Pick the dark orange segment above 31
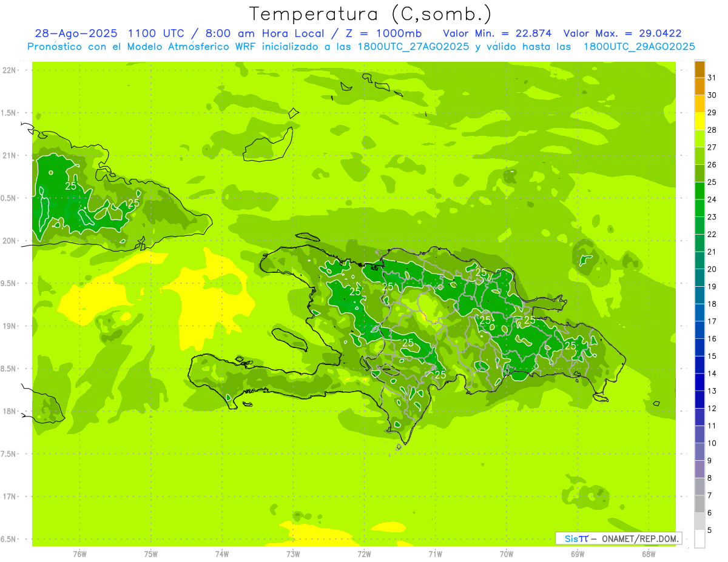The width and height of the screenshot is (728, 562). pyautogui.click(x=699, y=69)
